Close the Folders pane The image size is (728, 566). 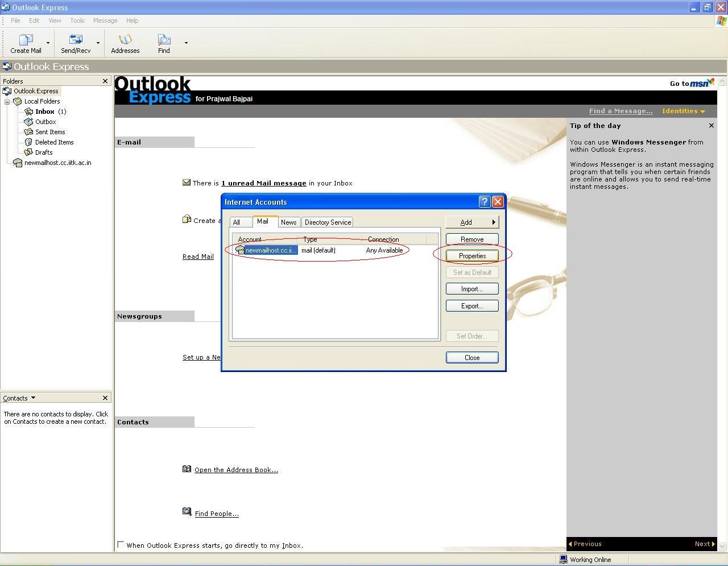click(x=105, y=81)
